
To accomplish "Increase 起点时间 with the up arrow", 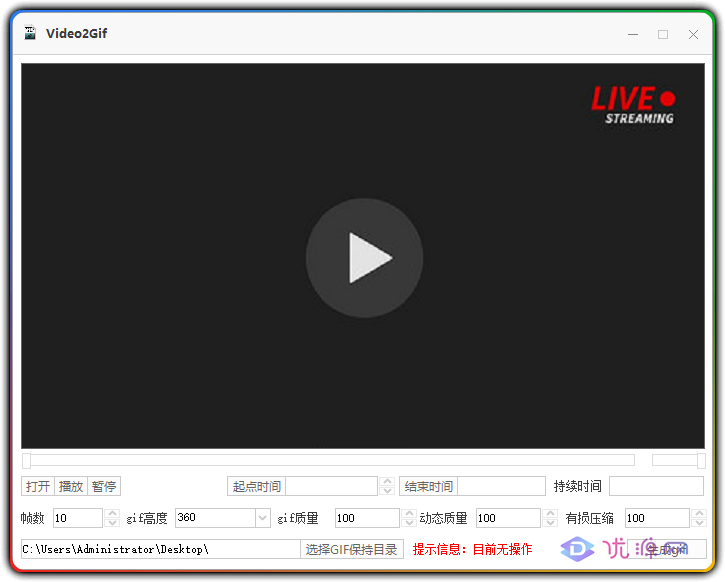I will pyautogui.click(x=387, y=482).
